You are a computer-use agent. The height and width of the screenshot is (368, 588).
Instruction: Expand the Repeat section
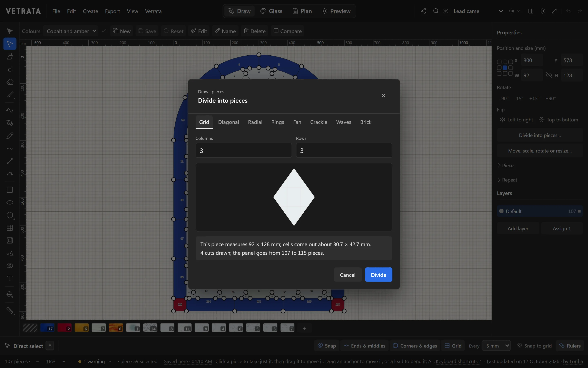[507, 180]
